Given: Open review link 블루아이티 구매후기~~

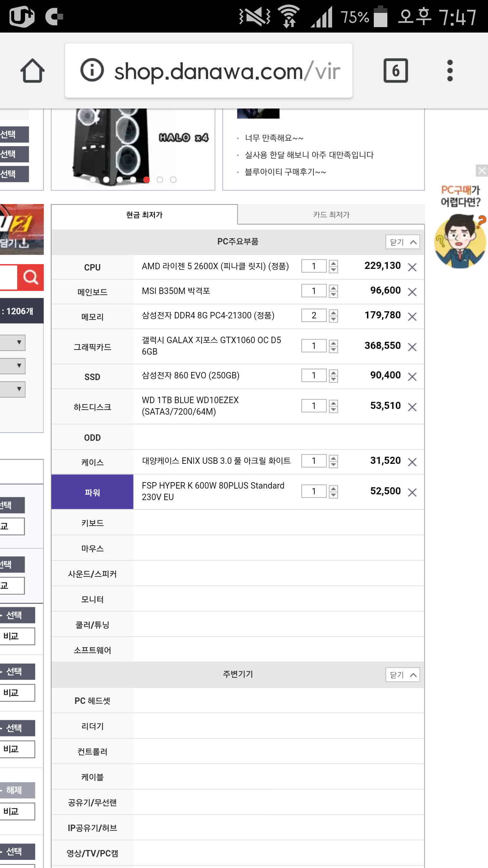Looking at the screenshot, I should [x=285, y=172].
